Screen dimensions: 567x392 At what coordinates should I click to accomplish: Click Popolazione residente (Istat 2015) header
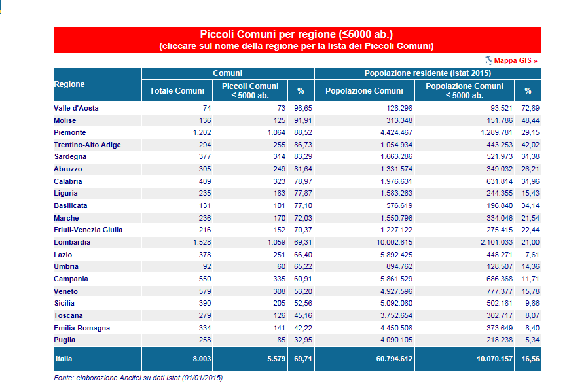click(x=428, y=73)
